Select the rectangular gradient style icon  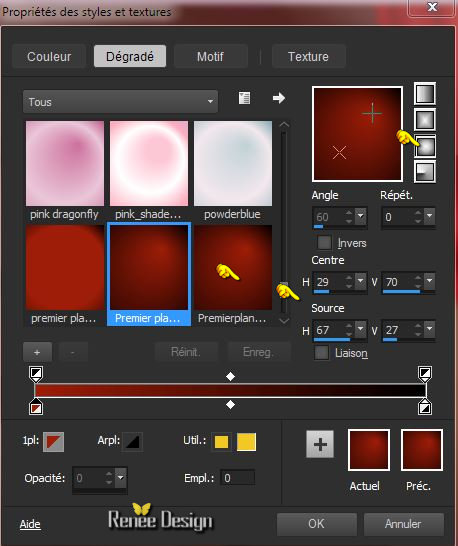425,120
